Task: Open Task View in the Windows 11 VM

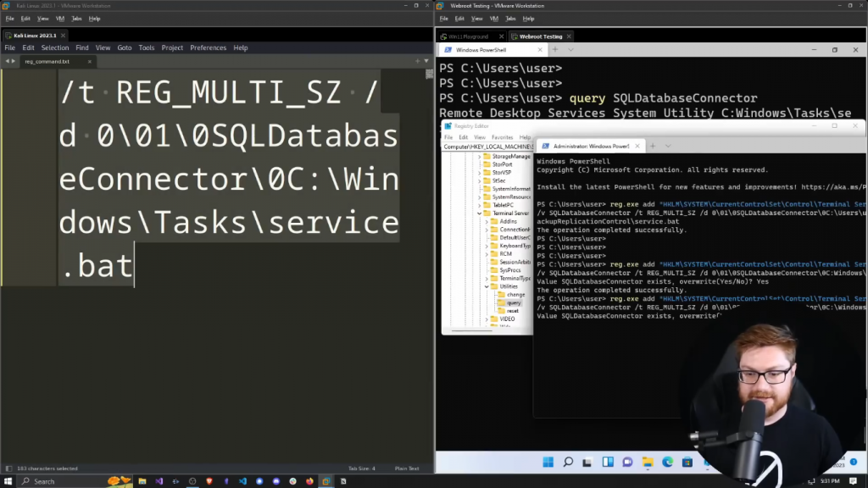Action: pyautogui.click(x=587, y=462)
